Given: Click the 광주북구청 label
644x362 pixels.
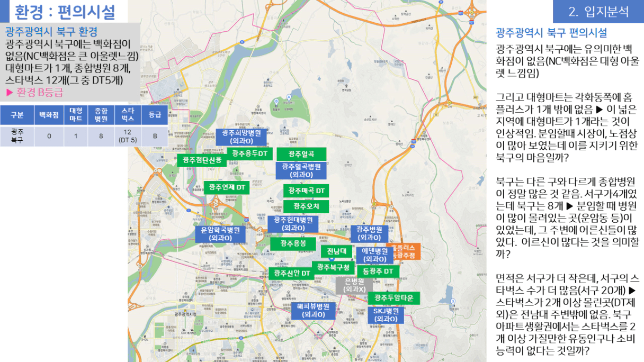Looking at the screenshot, I should click(x=333, y=267).
